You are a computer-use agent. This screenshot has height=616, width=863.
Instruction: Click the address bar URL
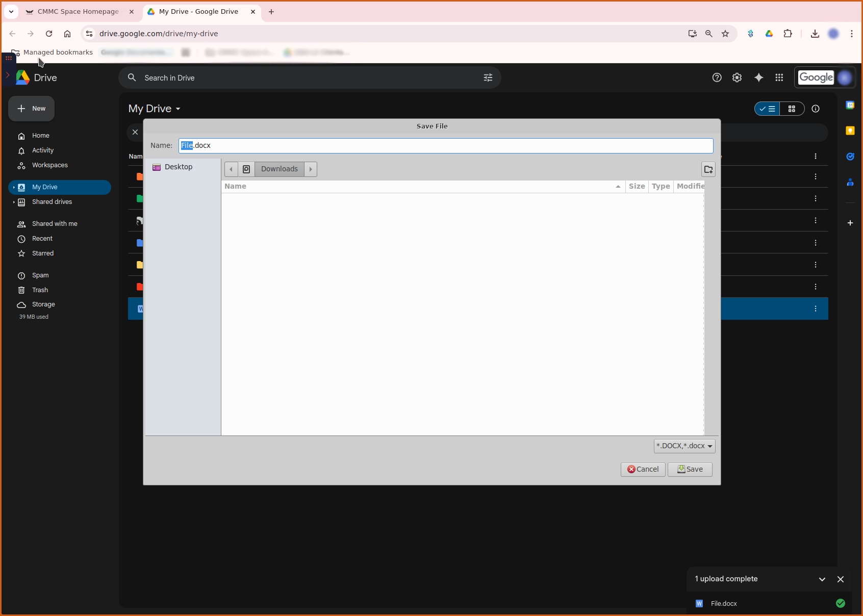[x=159, y=34]
